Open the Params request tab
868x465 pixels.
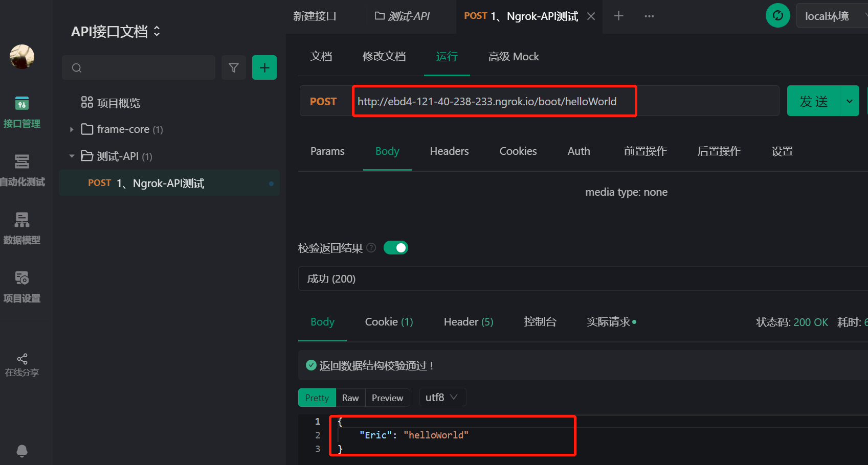click(327, 151)
